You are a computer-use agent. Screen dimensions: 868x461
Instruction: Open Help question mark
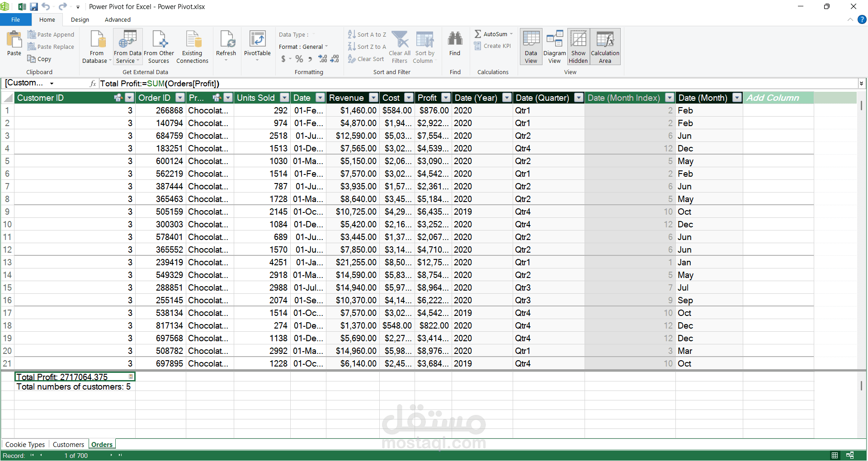[x=862, y=19]
